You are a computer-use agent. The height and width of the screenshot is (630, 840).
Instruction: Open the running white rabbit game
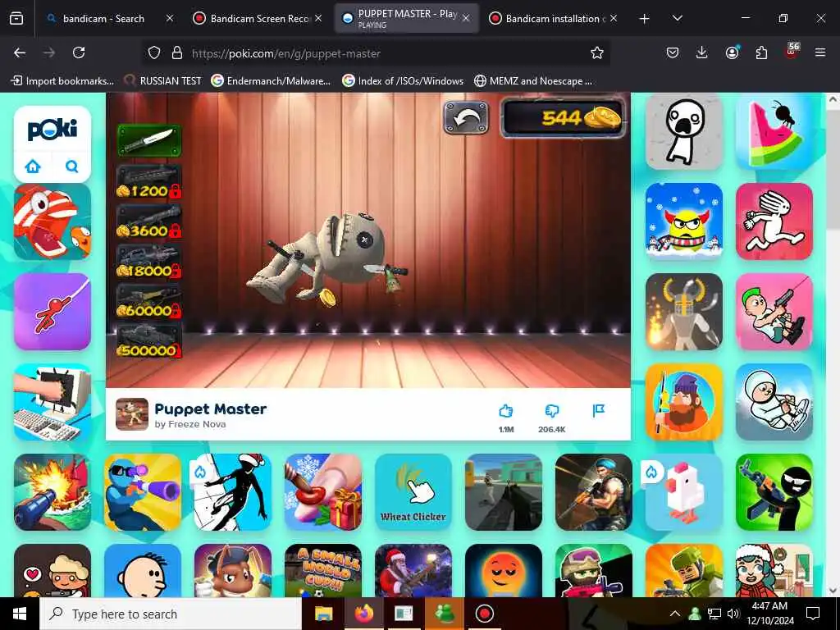[774, 221]
